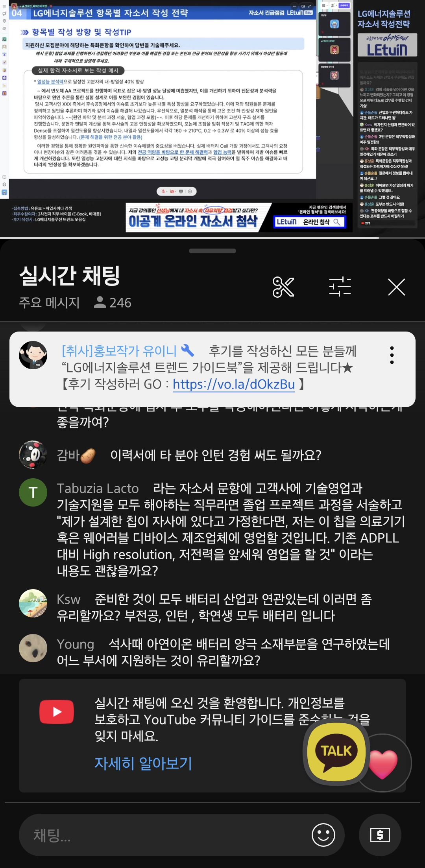This screenshot has height=868, width=425.
Task: Tap the KakaoTalk floating bubble
Action: click(336, 752)
